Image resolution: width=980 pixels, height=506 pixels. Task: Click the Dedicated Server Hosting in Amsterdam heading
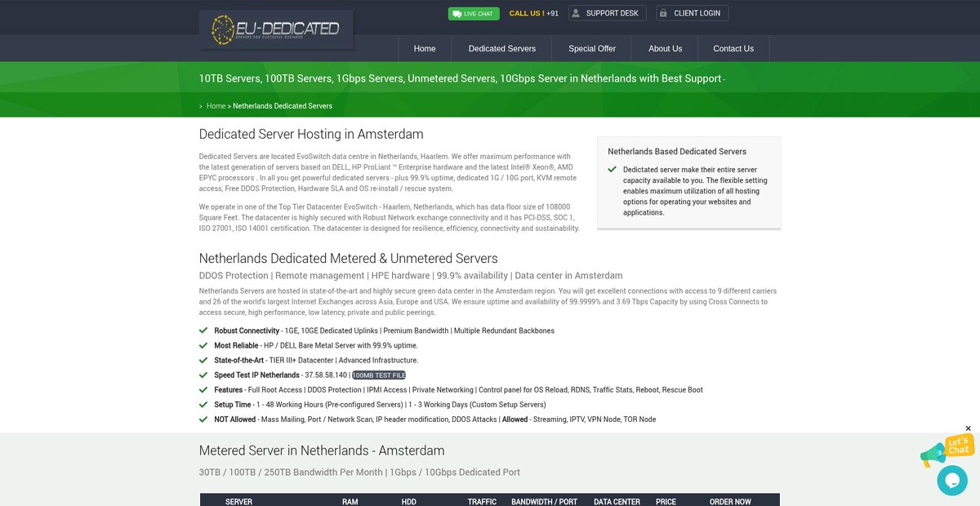coord(311,134)
